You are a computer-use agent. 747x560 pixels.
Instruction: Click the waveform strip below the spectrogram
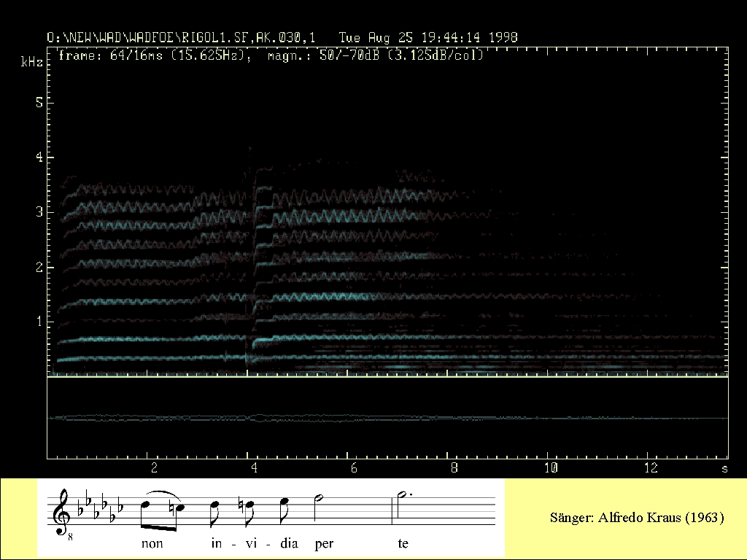tap(387, 418)
